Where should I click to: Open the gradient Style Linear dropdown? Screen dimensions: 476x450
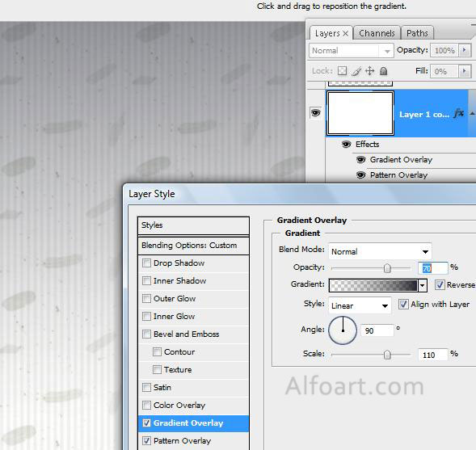pyautogui.click(x=360, y=305)
